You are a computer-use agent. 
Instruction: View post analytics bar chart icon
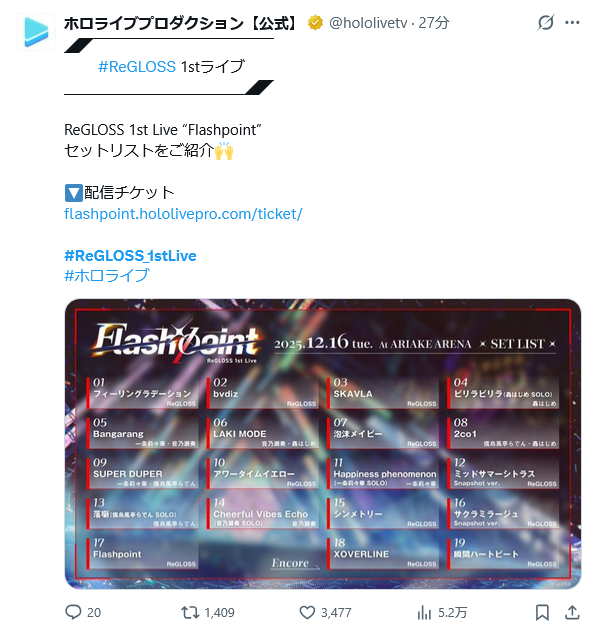[424, 612]
